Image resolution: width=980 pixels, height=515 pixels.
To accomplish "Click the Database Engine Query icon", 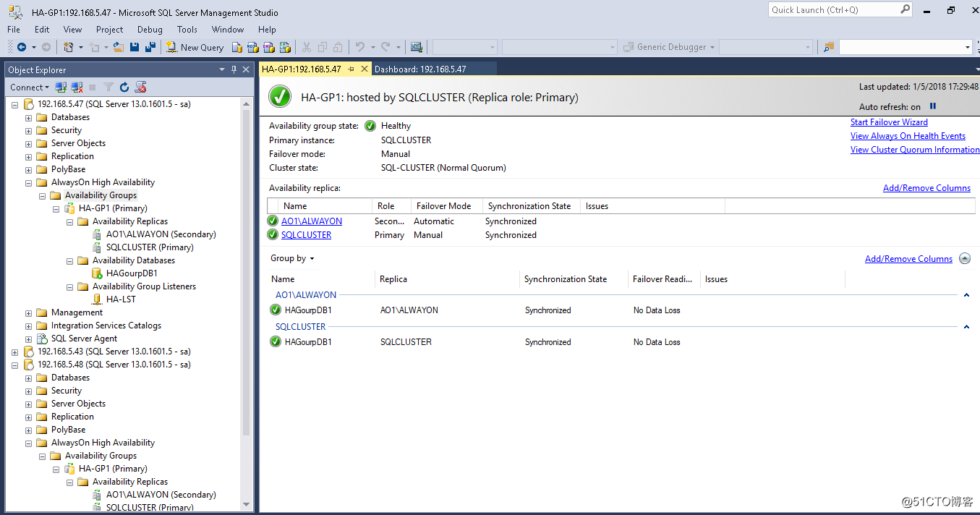I will [237, 47].
